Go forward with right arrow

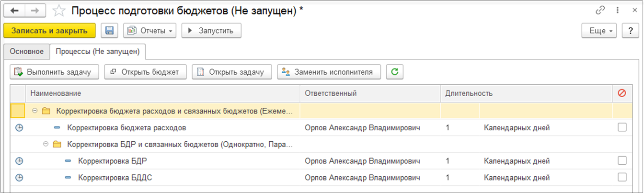(x=35, y=10)
